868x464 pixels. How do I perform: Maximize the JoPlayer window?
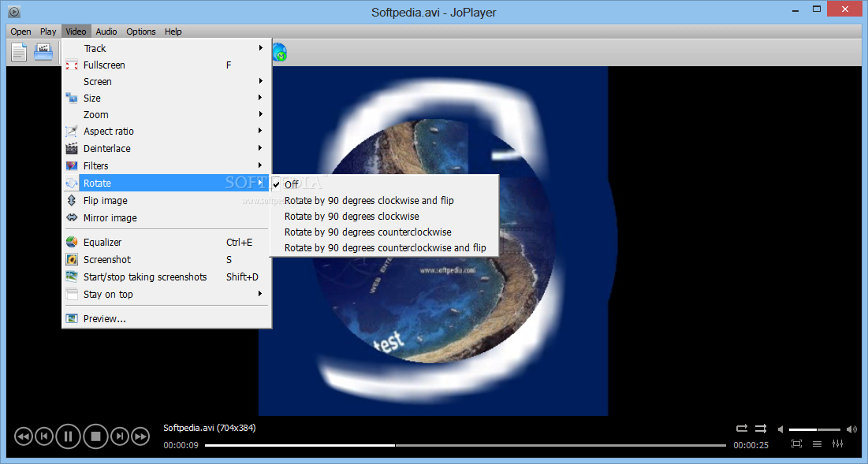(817, 9)
